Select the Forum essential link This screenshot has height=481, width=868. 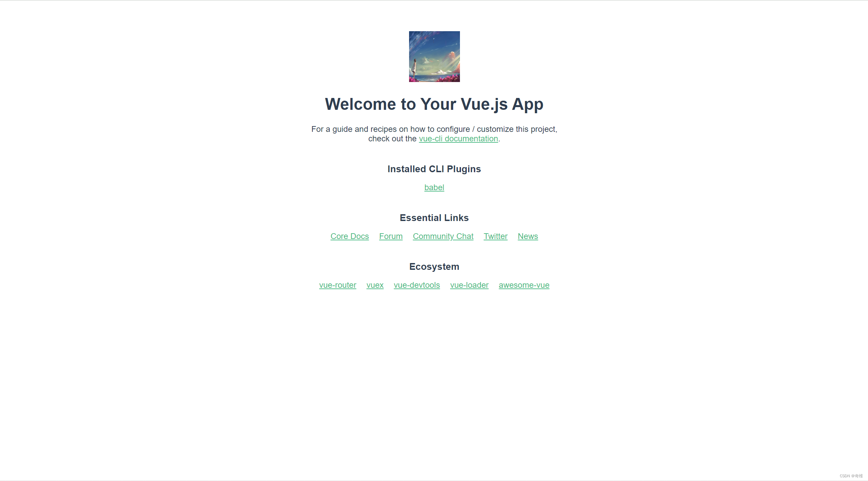390,236
